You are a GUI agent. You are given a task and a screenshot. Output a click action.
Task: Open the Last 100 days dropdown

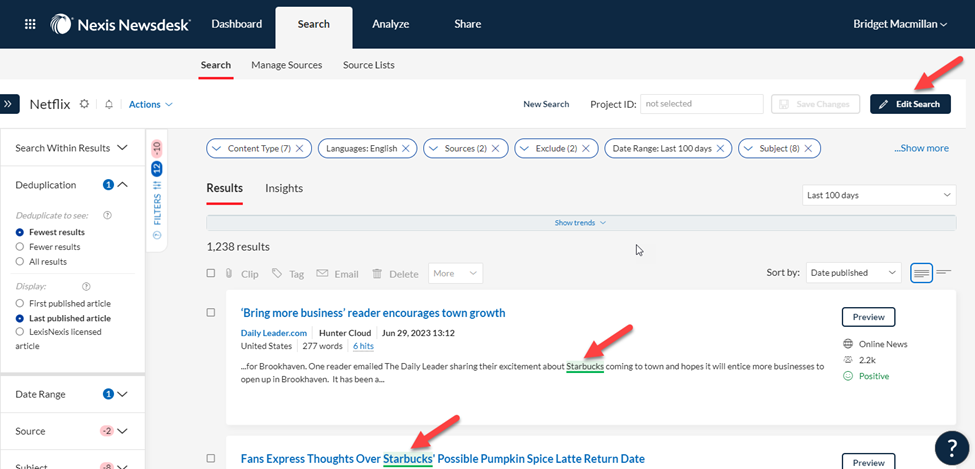(x=879, y=195)
